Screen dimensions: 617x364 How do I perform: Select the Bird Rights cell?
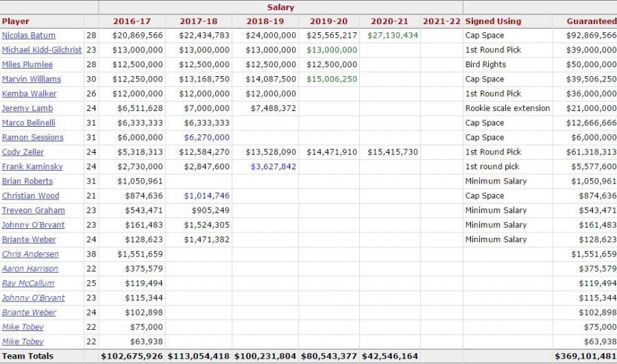[x=485, y=64]
